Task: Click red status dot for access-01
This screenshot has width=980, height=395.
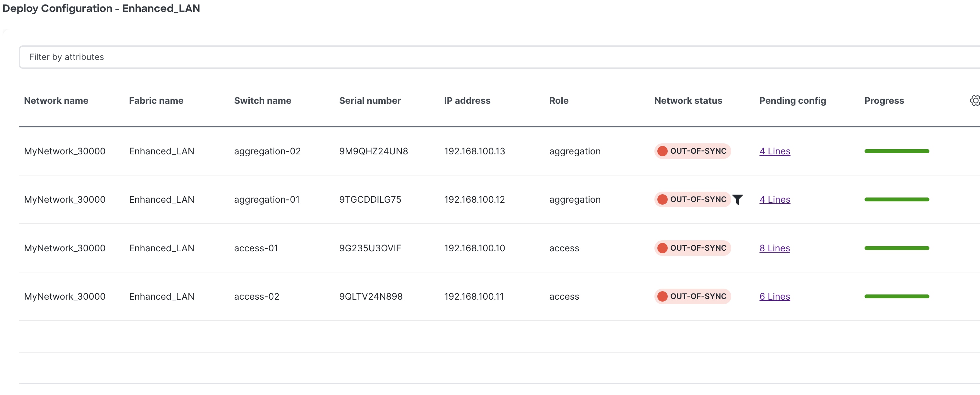Action: pyautogui.click(x=662, y=248)
